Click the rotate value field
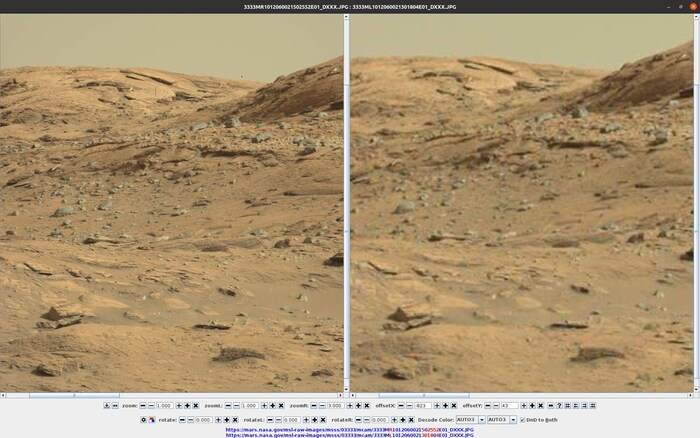This screenshot has height=438, width=700. (204, 420)
